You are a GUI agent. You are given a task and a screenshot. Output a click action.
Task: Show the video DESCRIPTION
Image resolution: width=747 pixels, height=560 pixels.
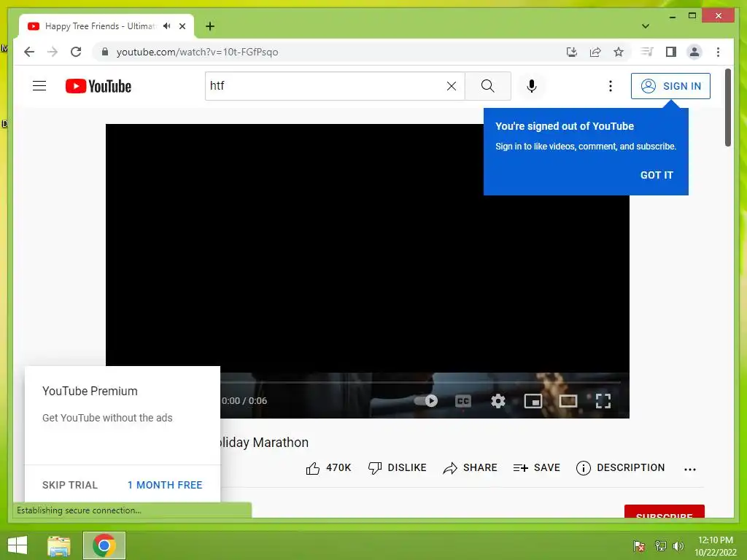pyautogui.click(x=620, y=467)
